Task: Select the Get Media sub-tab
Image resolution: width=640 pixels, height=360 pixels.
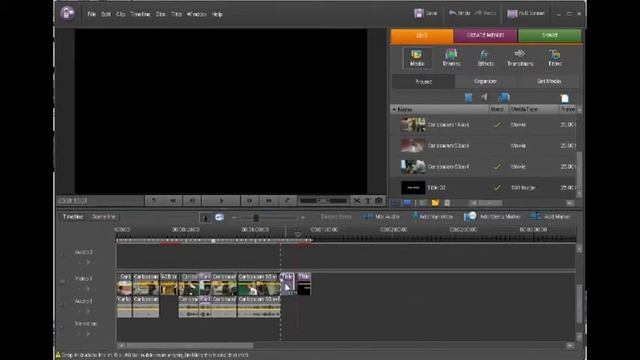Action: (x=549, y=82)
